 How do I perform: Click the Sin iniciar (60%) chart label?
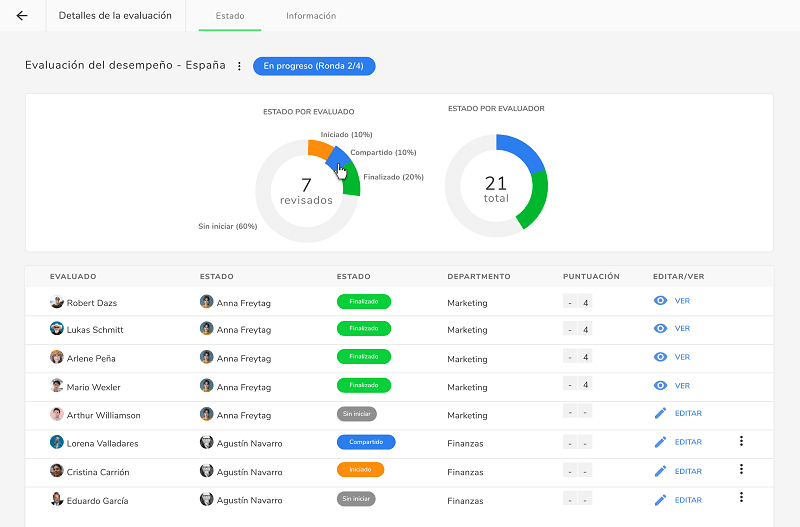pyautogui.click(x=228, y=226)
